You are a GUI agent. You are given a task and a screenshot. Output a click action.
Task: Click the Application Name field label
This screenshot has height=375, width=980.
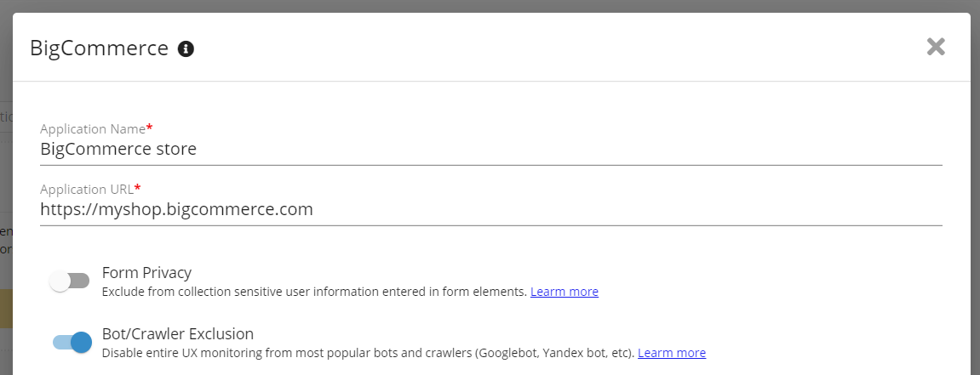[x=92, y=129]
